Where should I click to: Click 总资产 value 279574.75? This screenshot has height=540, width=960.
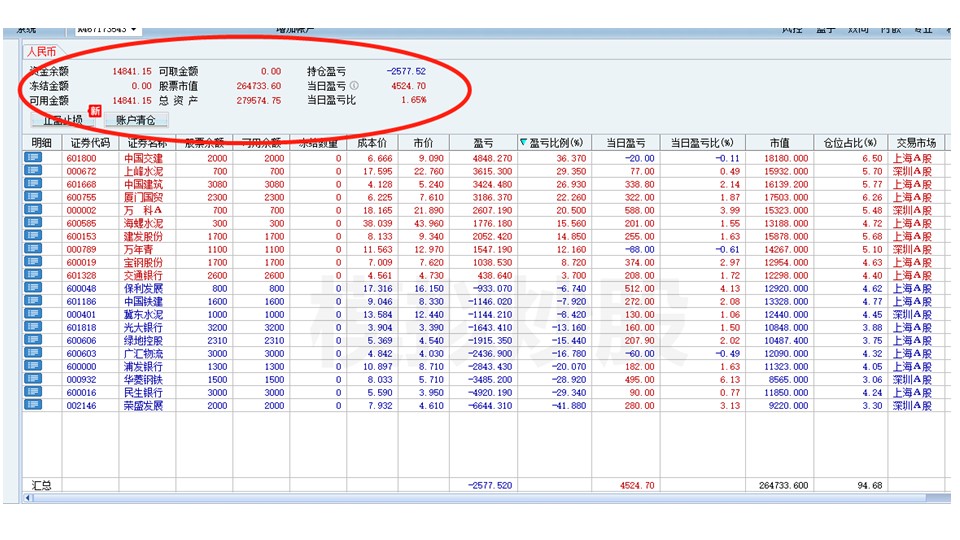[x=258, y=100]
